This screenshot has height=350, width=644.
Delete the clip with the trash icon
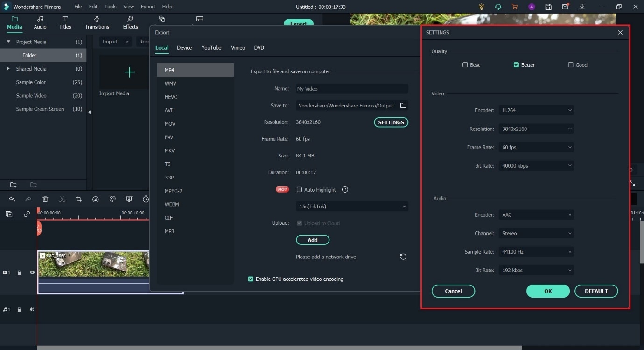(x=45, y=199)
